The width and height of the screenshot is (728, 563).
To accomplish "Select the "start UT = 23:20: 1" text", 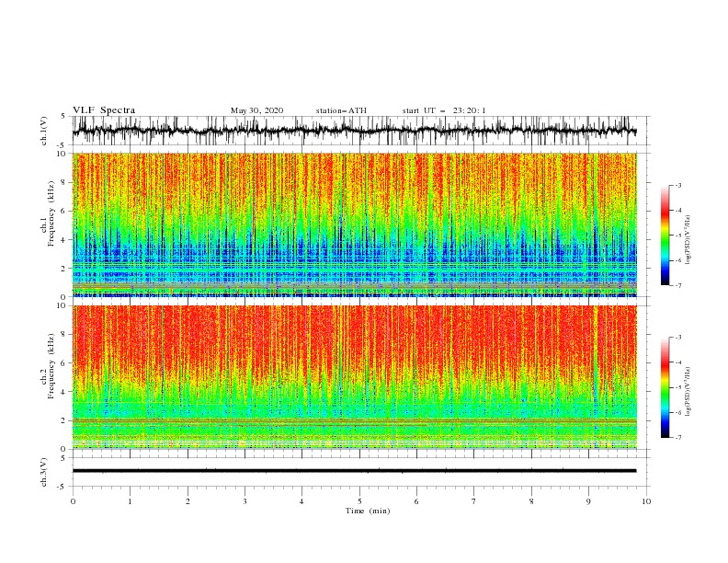I will pos(444,110).
